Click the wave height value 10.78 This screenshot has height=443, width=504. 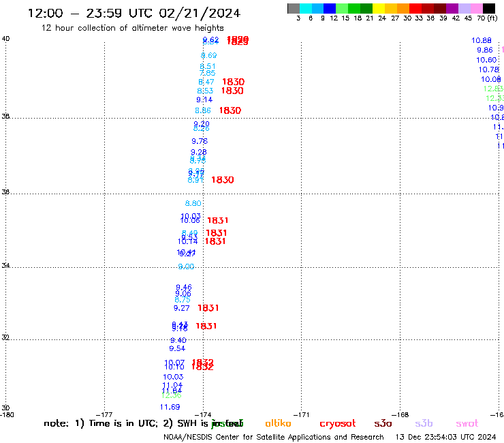[489, 70]
